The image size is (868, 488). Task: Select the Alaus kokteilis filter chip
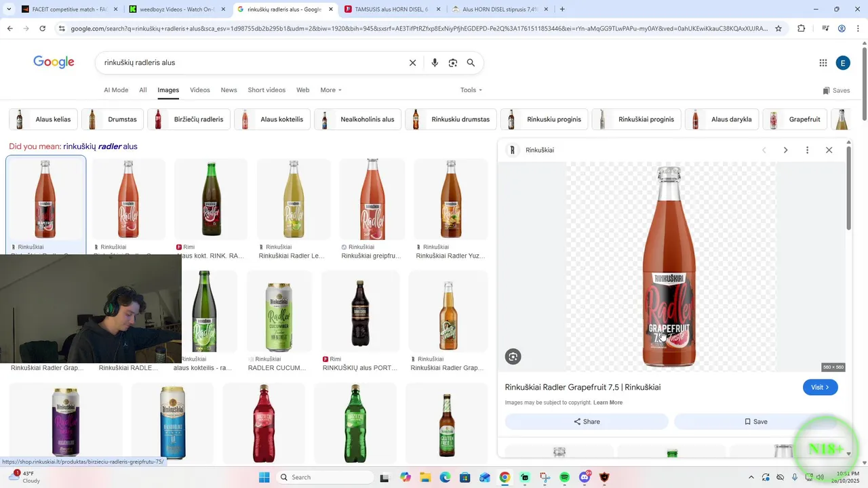273,119
